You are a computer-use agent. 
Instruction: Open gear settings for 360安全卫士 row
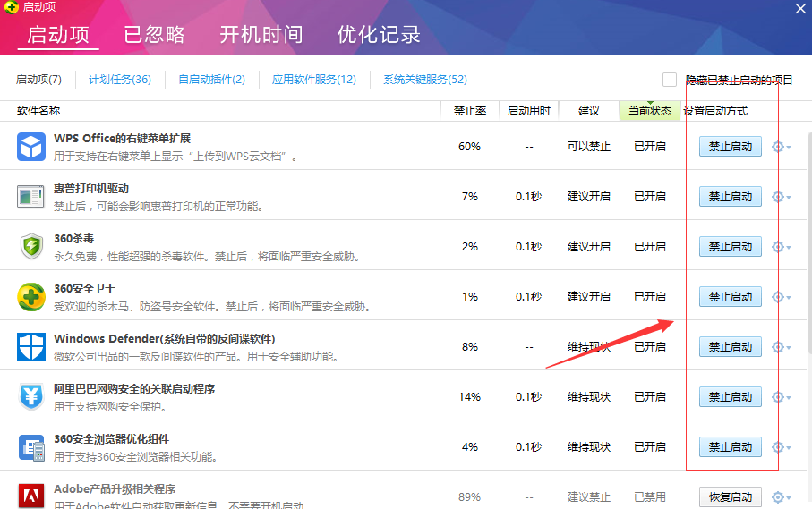coord(781,297)
